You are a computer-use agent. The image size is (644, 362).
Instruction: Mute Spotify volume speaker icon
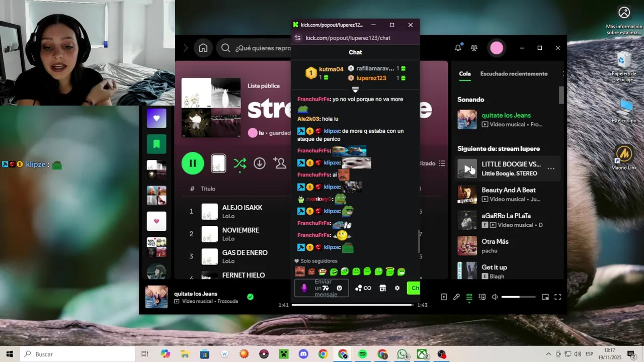[x=495, y=297]
